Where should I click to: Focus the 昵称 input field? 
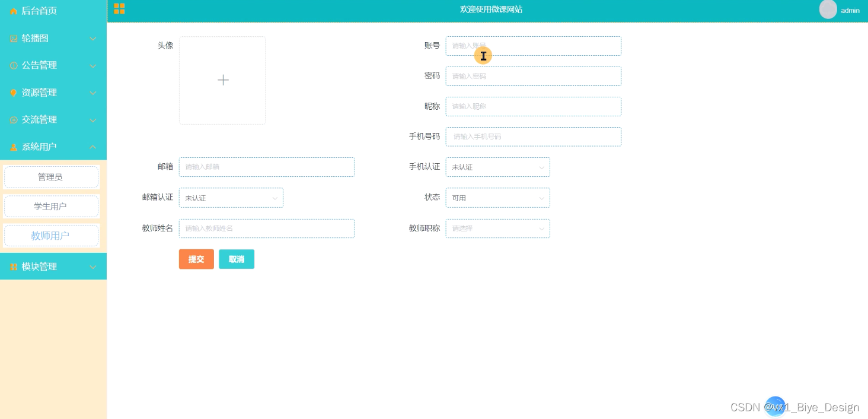[x=534, y=106]
